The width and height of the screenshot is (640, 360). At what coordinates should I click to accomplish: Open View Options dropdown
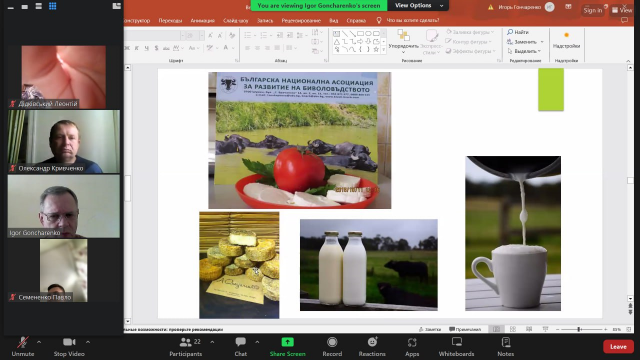[x=418, y=5]
